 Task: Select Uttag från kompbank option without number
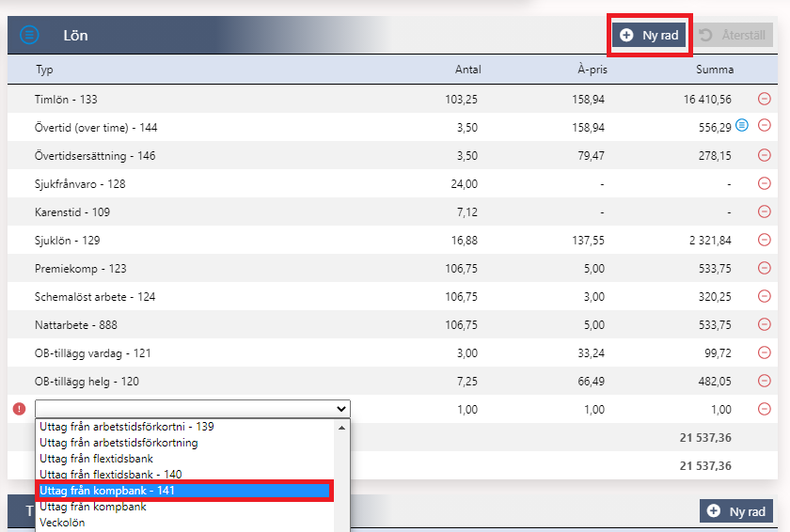click(93, 507)
